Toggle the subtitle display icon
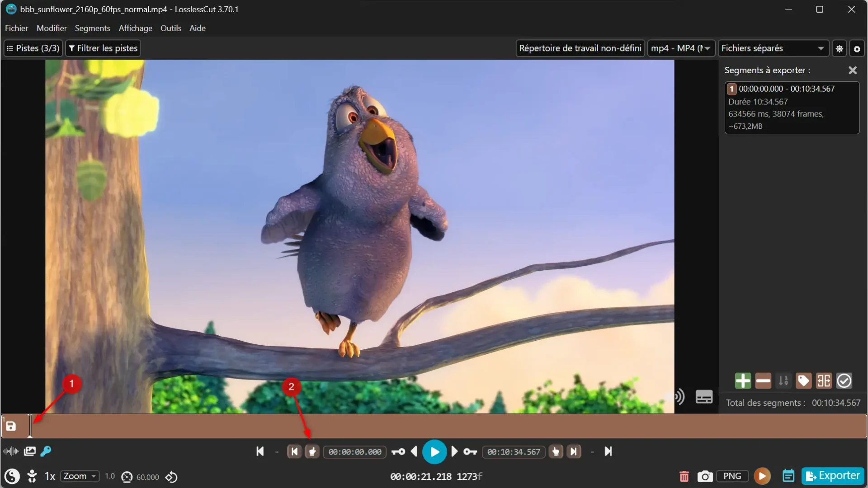This screenshot has width=868, height=488. coord(704,397)
